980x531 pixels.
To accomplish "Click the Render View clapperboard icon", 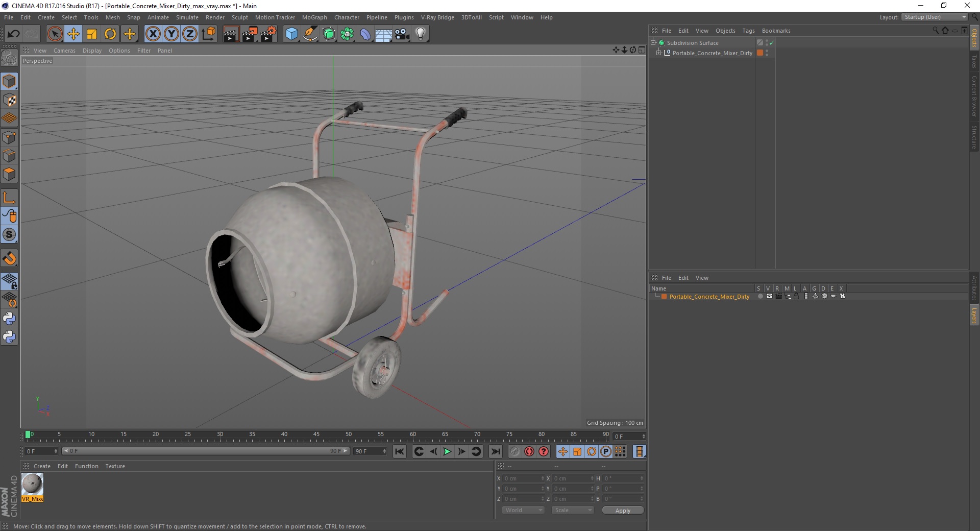I will tap(231, 34).
